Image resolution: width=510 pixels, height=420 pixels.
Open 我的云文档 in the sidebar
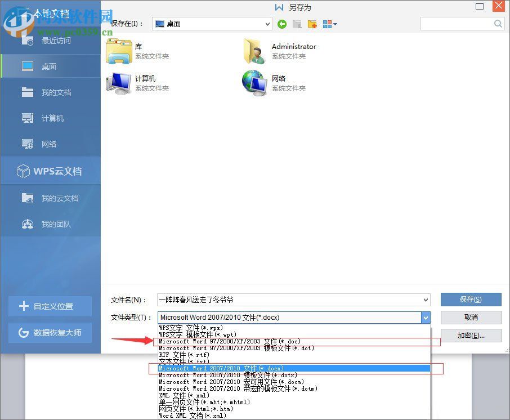(51, 198)
